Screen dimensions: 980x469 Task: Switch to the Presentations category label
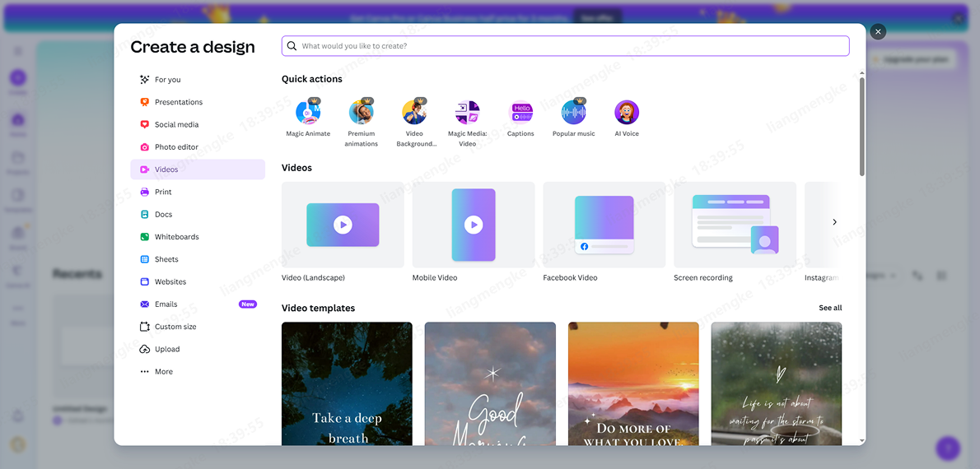coord(179,102)
